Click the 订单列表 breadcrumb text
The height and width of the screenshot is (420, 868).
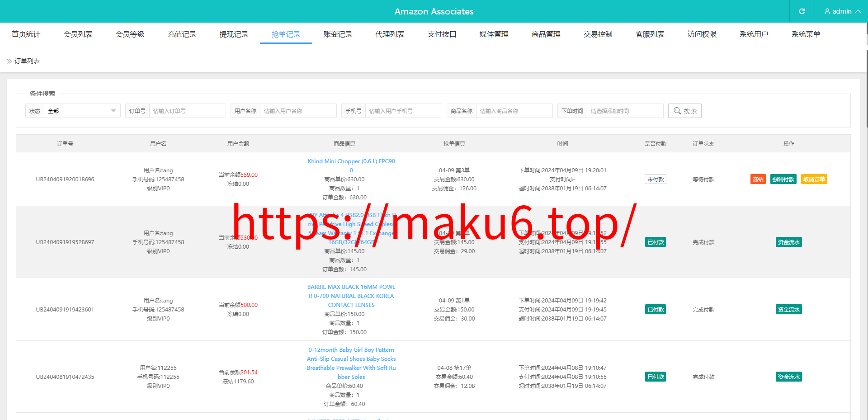(x=27, y=61)
